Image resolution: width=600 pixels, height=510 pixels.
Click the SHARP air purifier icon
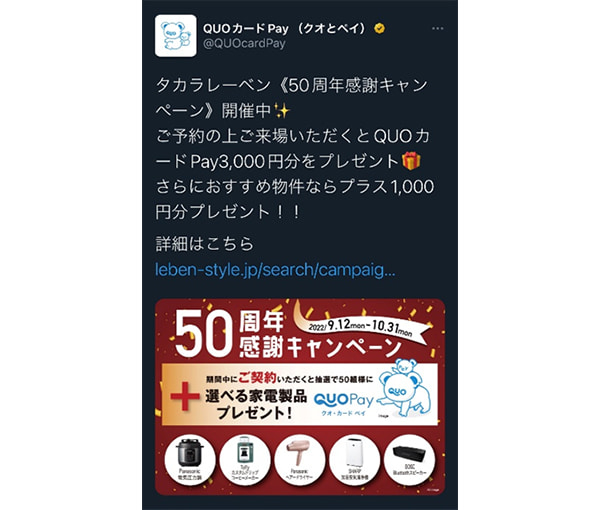[x=355, y=459]
